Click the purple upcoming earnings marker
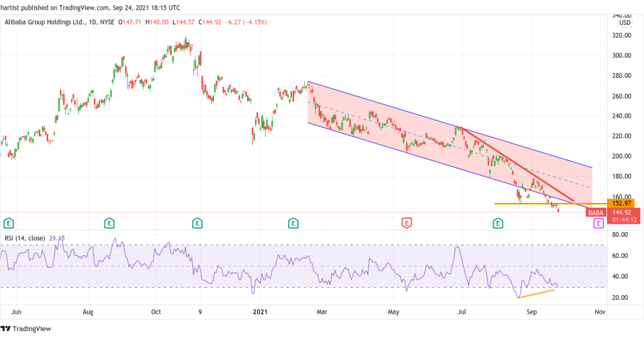The image size is (644, 338). pyautogui.click(x=598, y=222)
